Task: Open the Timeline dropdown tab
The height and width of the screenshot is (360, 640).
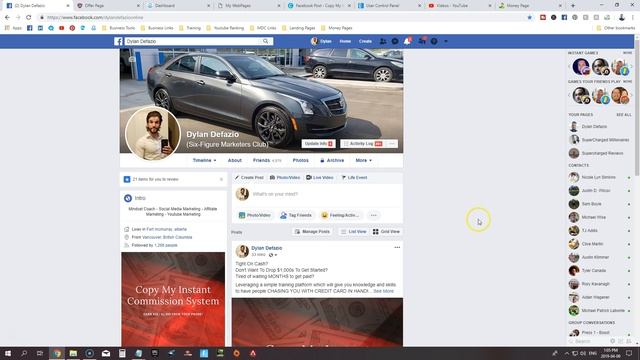Action: coord(204,160)
